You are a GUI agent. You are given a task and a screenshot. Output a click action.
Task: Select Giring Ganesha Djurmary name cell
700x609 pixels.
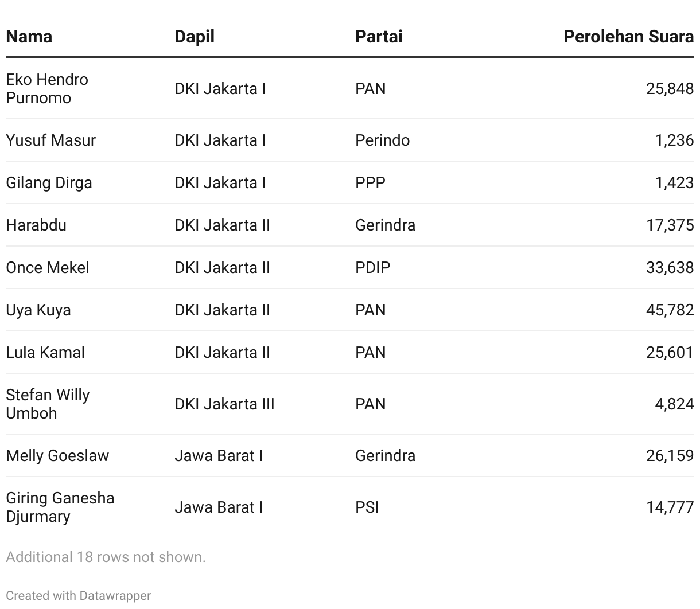click(x=60, y=507)
